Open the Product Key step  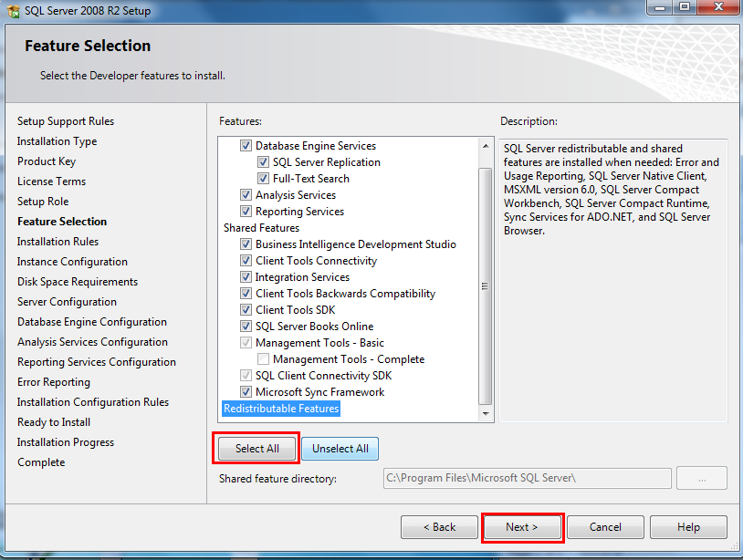click(47, 161)
